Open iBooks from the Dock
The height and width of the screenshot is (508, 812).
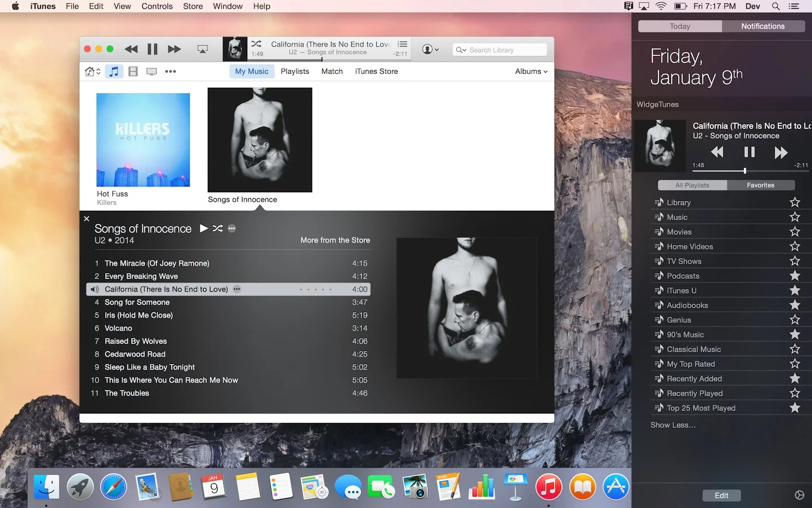pyautogui.click(x=582, y=487)
